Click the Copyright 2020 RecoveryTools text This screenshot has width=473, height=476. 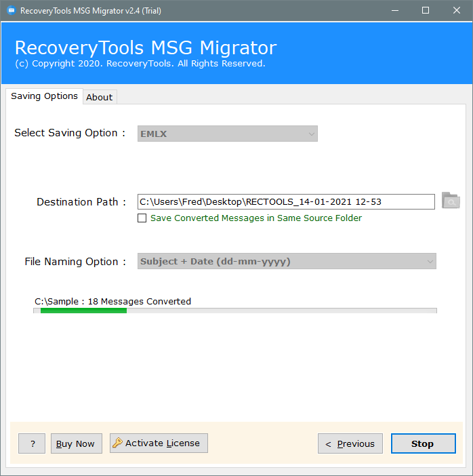tap(140, 64)
